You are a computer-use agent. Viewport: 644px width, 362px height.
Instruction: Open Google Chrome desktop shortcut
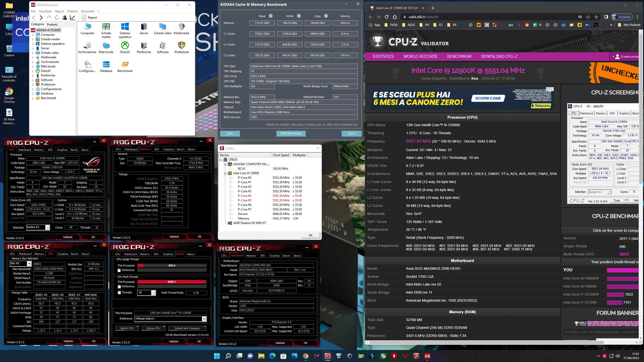(x=9, y=96)
